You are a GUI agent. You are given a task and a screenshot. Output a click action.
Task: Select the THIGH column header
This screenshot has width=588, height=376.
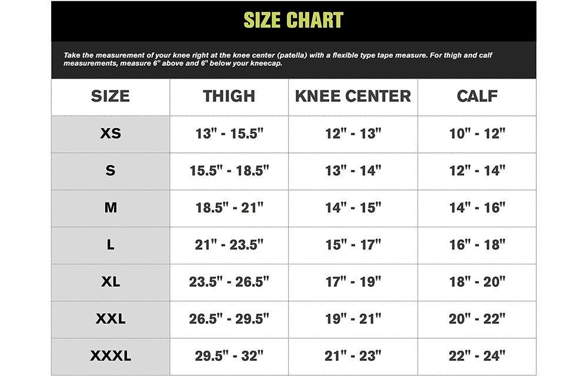tap(229, 96)
